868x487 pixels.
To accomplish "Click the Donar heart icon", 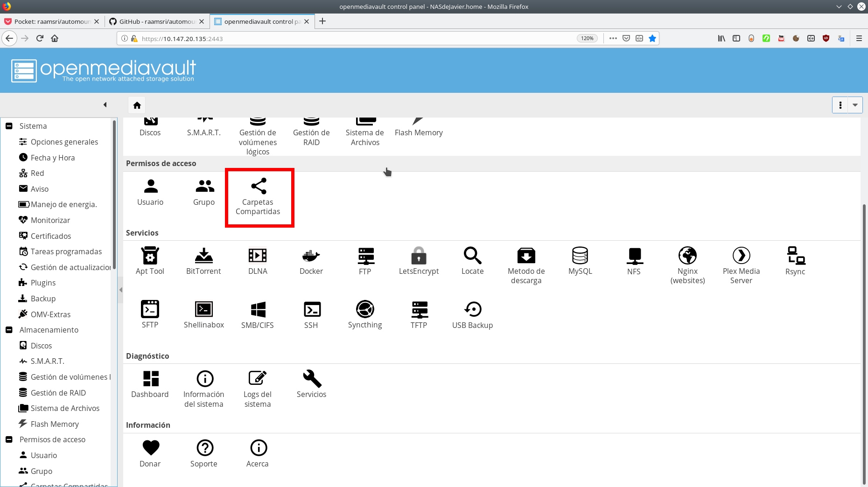I will coord(150,448).
